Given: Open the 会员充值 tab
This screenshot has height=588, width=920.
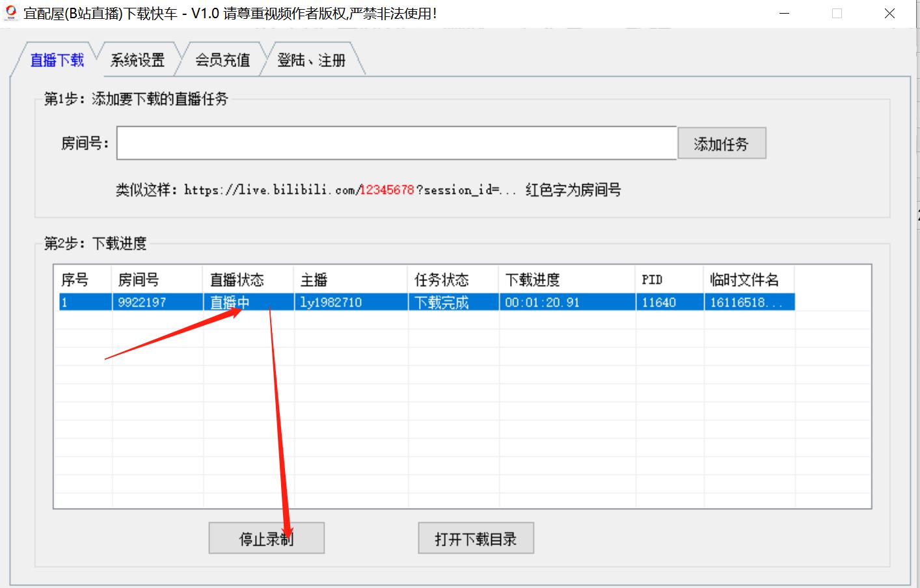Looking at the screenshot, I should click(x=223, y=60).
